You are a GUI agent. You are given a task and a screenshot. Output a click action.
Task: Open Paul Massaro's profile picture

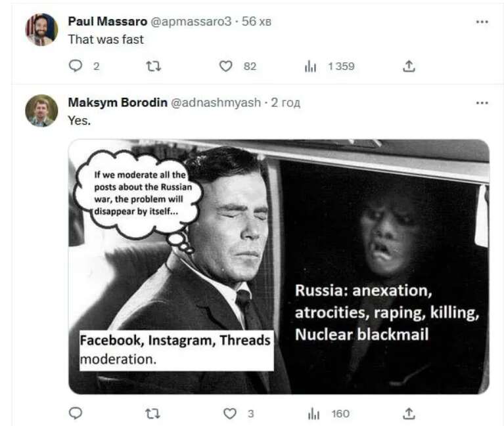pyautogui.click(x=41, y=30)
